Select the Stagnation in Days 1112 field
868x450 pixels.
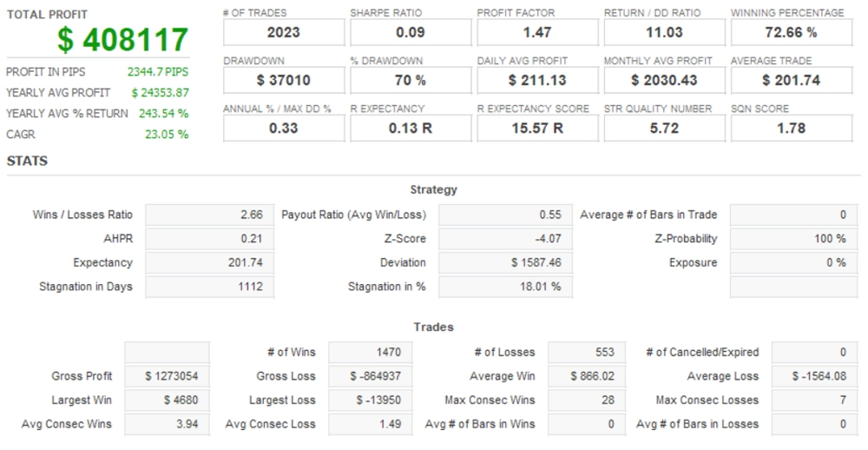(x=209, y=286)
